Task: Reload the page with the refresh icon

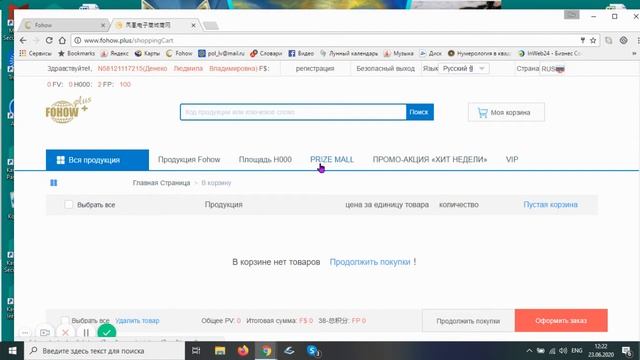Action: [49, 40]
